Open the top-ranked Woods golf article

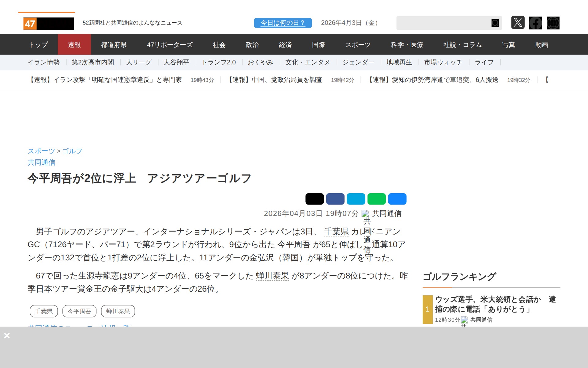pos(495,304)
